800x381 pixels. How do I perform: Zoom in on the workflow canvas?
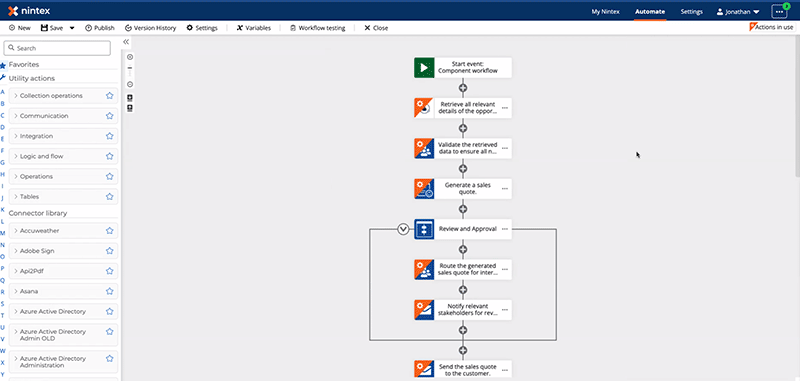click(x=130, y=57)
